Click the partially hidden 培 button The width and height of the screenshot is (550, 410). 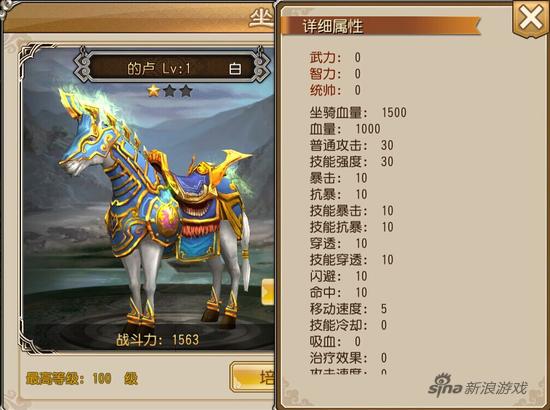252,377
